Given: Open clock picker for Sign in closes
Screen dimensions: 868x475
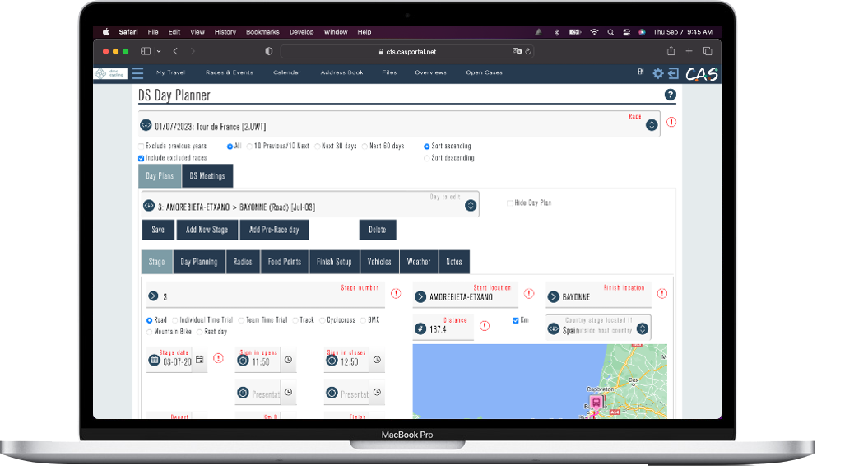Looking at the screenshot, I should pyautogui.click(x=377, y=360).
